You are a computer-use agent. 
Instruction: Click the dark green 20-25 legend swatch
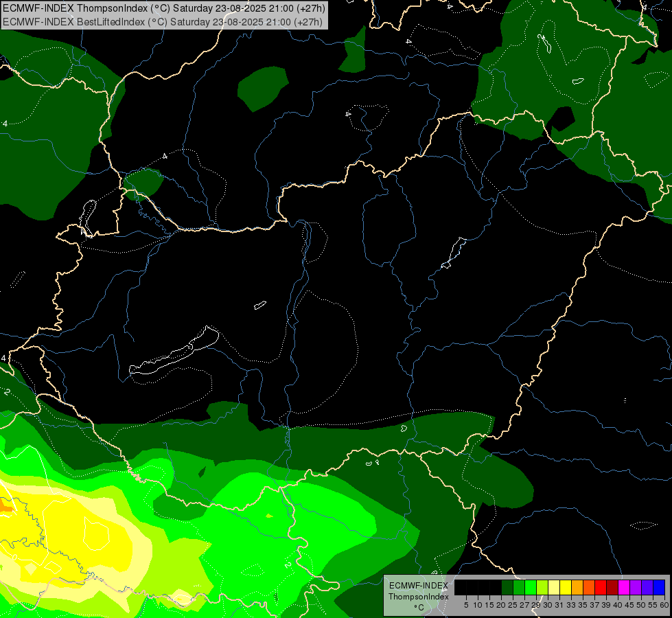507,587
